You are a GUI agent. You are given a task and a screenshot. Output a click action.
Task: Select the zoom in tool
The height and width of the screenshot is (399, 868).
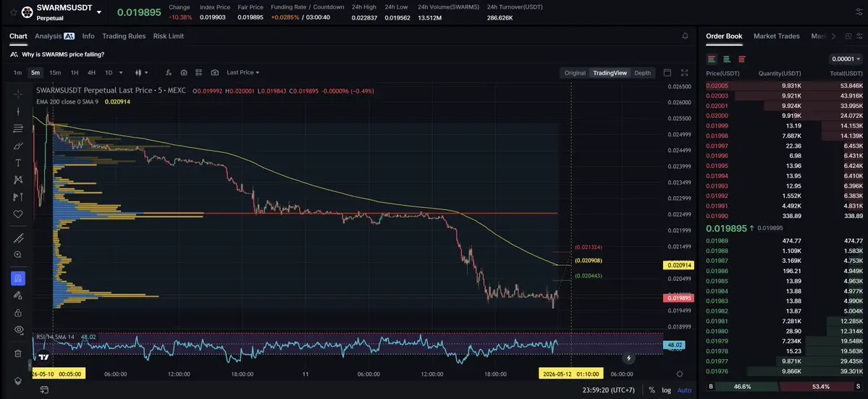pyautogui.click(x=17, y=255)
